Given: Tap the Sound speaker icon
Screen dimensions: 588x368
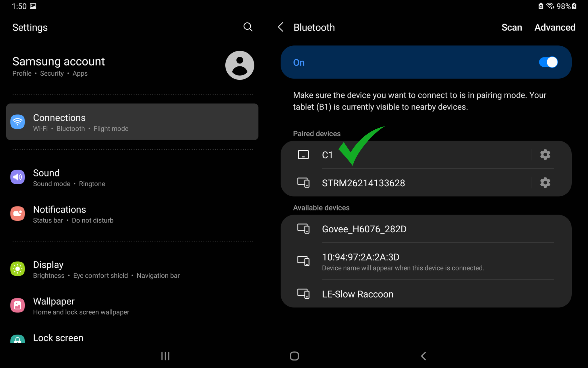Looking at the screenshot, I should pos(18,177).
